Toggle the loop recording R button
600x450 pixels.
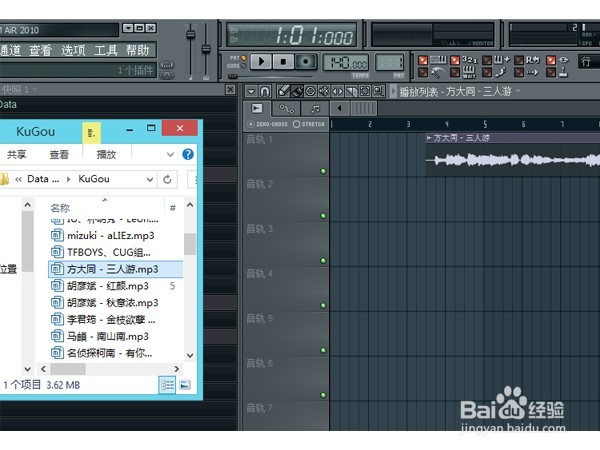(529, 60)
